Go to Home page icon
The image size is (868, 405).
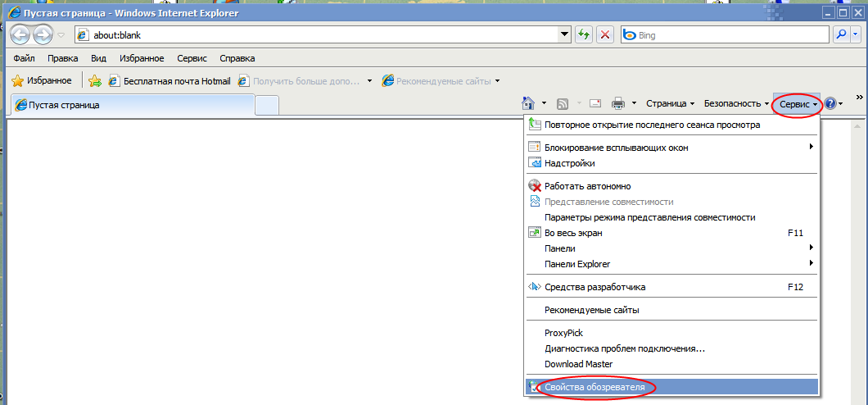point(528,103)
